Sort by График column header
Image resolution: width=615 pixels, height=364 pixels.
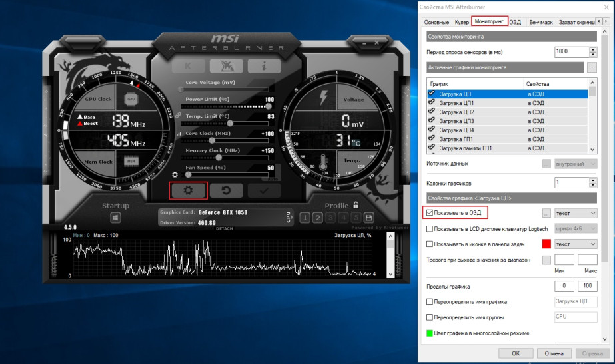pyautogui.click(x=475, y=84)
